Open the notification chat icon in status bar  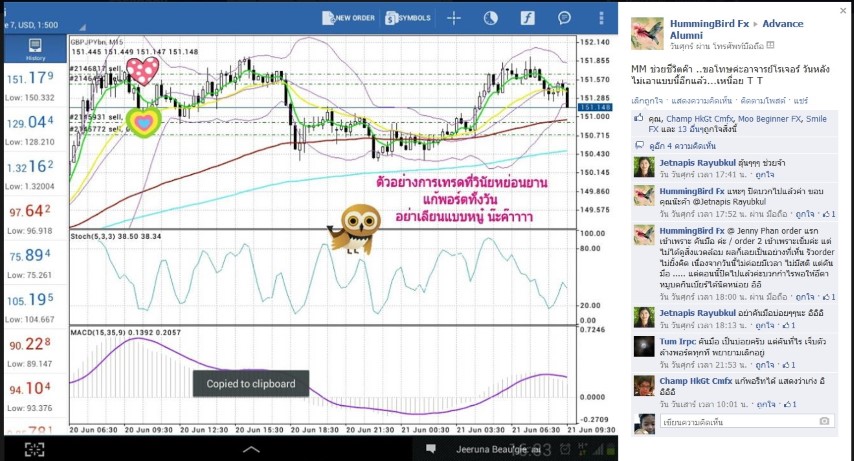point(431,449)
